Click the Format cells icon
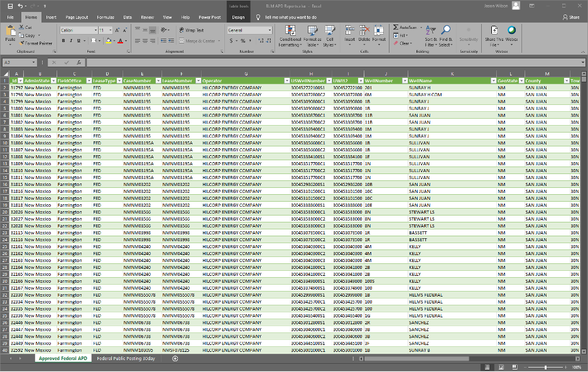 point(379,30)
